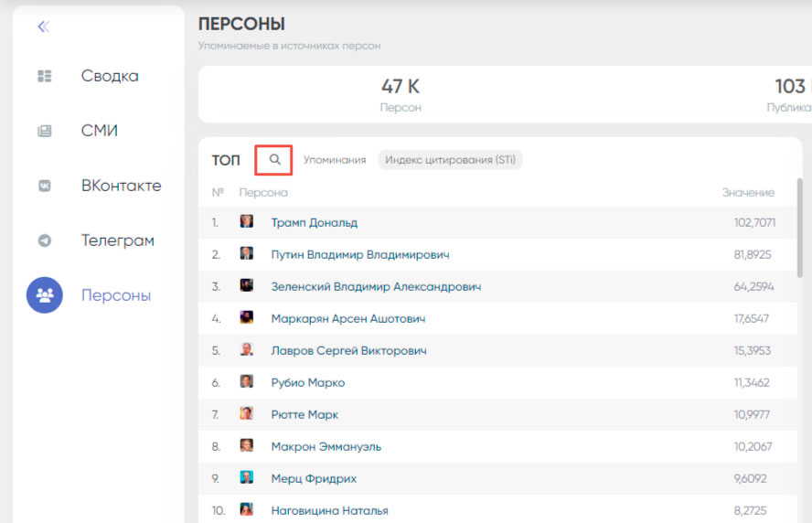Open search with the magnifier icon

pos(274,160)
